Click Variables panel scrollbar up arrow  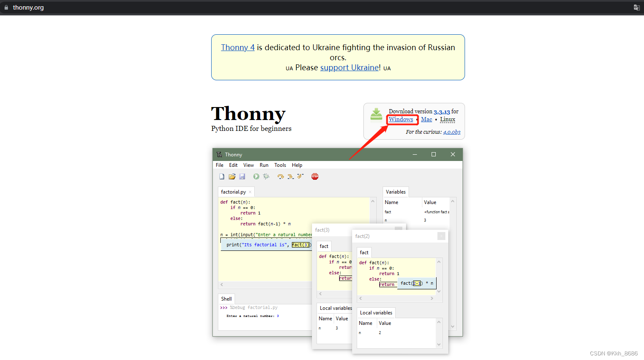click(x=452, y=201)
